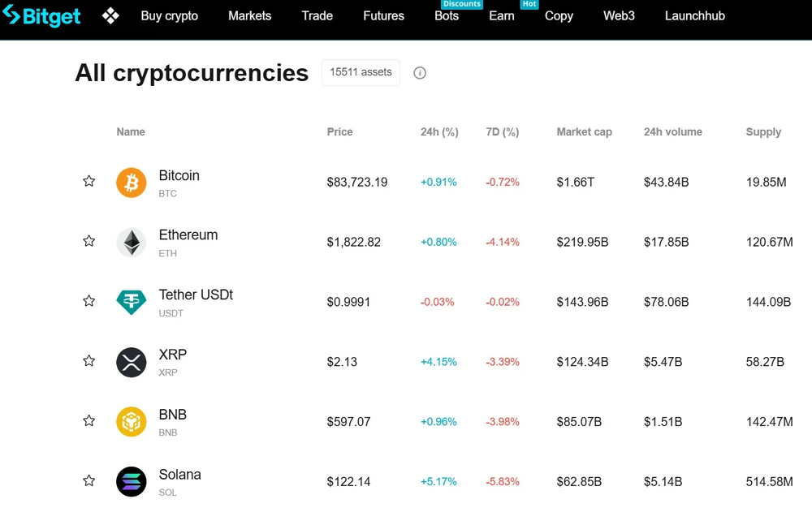Click the Solana coin icon

[x=132, y=481]
